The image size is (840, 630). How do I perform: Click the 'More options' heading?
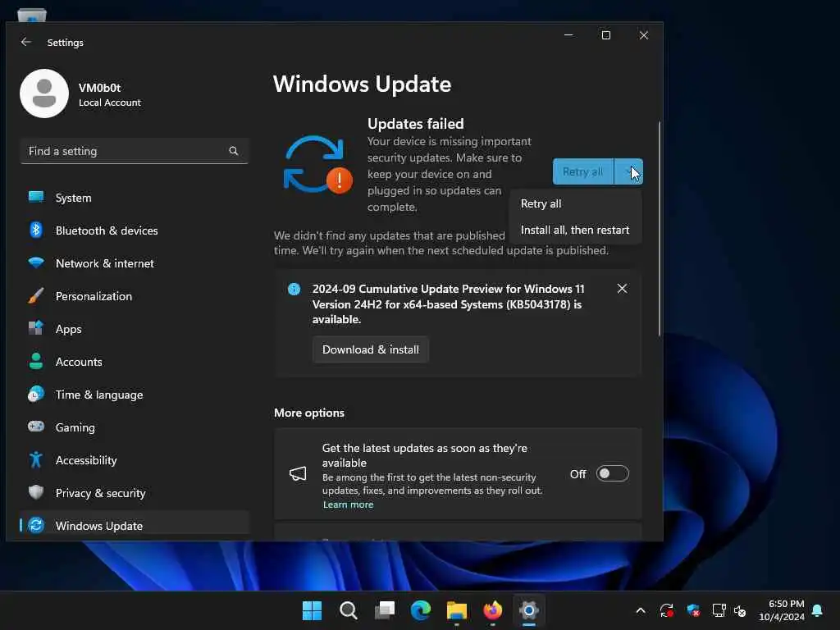click(309, 413)
